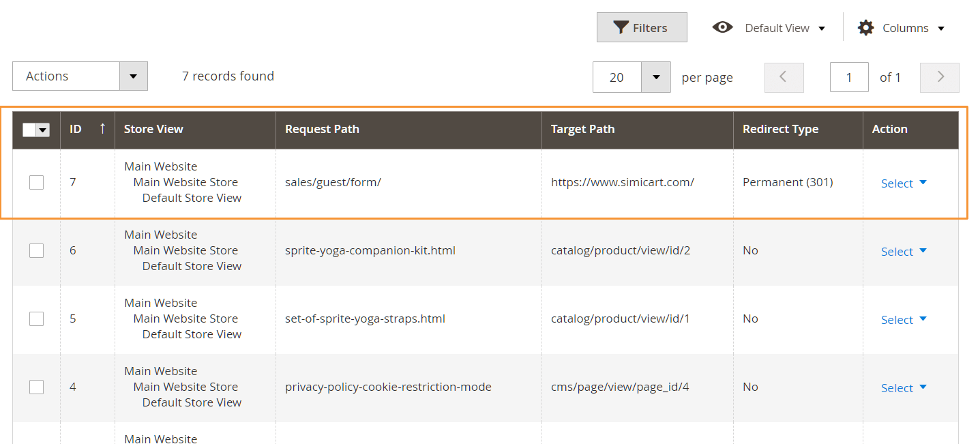Go to the next page arrow

coord(940,77)
